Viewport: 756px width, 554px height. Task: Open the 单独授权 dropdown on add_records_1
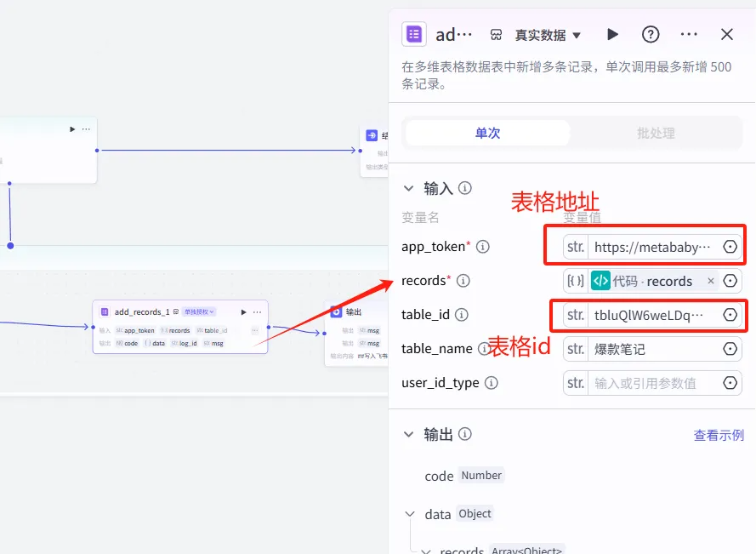coord(199,311)
